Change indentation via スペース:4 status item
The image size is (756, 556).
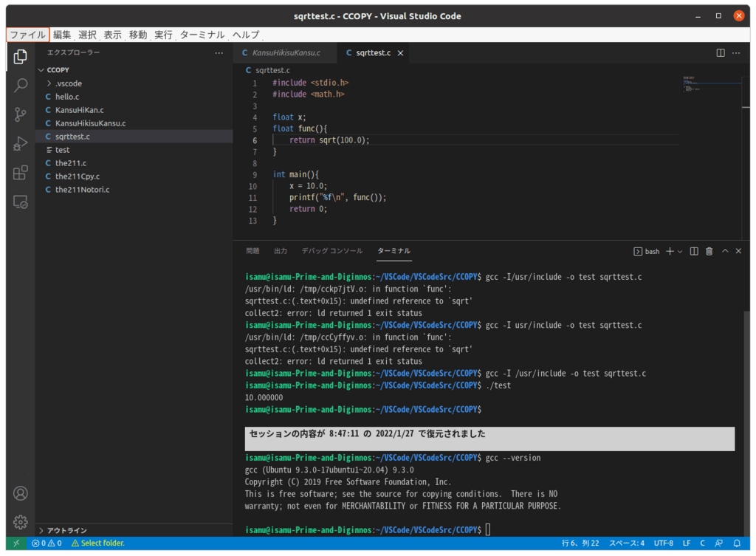626,543
